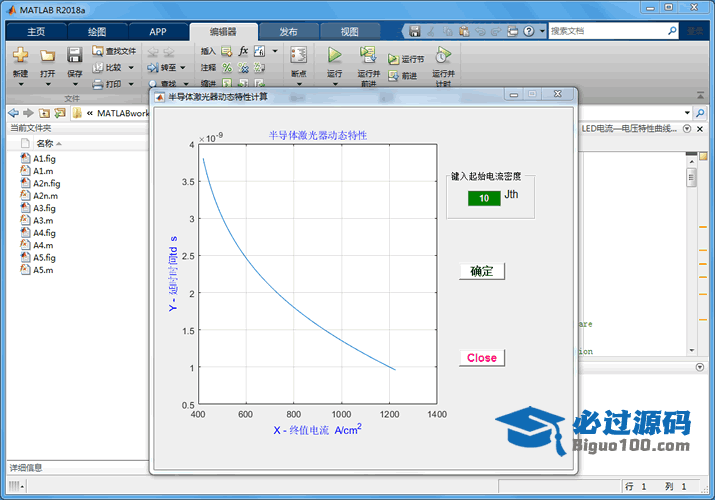The height and width of the screenshot is (500, 715).
Task: Select the file A1.fig
Action: 44,159
